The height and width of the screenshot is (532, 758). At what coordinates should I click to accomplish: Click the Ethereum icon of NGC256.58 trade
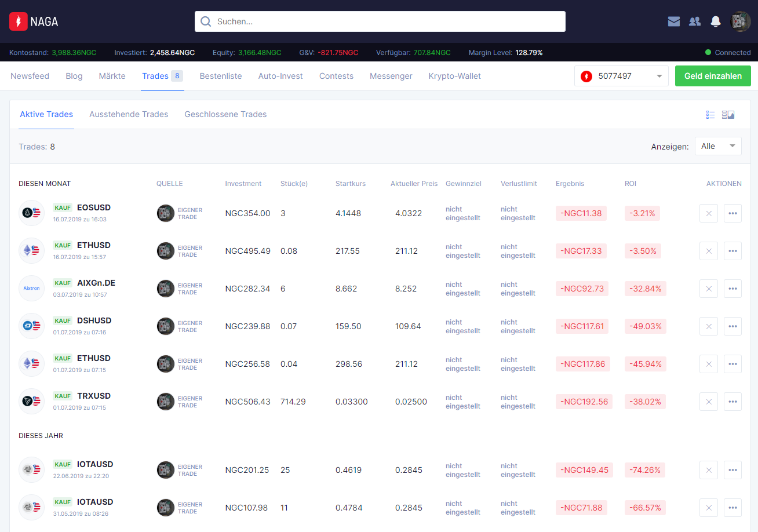pyautogui.click(x=31, y=364)
